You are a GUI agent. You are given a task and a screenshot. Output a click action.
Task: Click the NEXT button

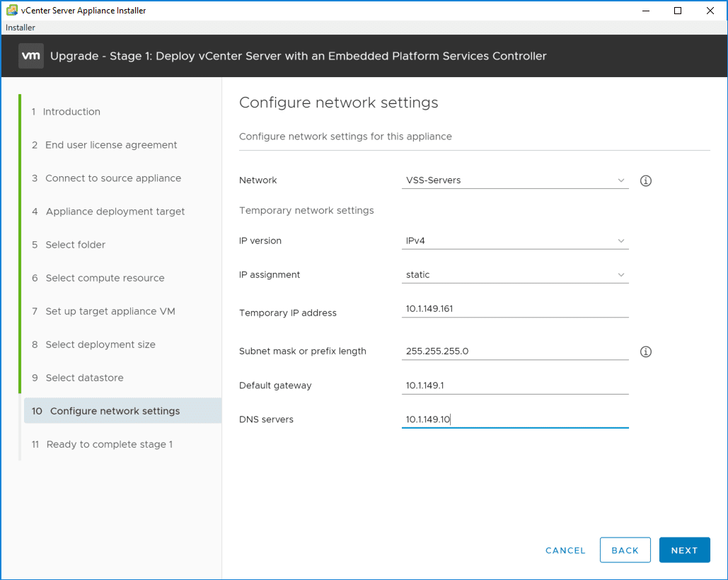tap(684, 550)
